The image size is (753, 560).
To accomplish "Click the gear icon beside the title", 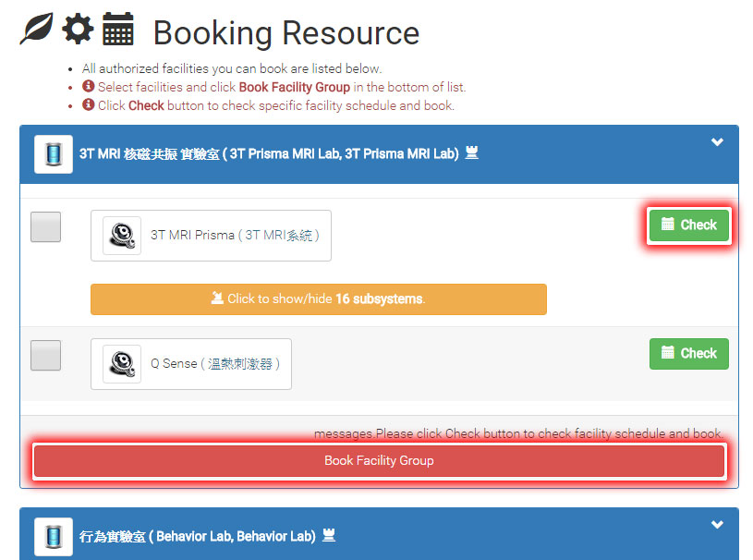I will click(78, 30).
